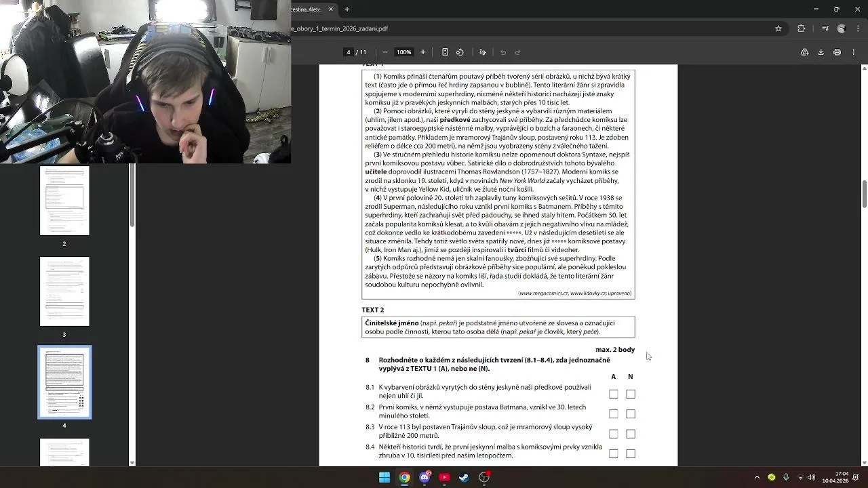The width and height of the screenshot is (868, 488).
Task: Select the cestina_4lete browser tab
Action: (x=309, y=9)
